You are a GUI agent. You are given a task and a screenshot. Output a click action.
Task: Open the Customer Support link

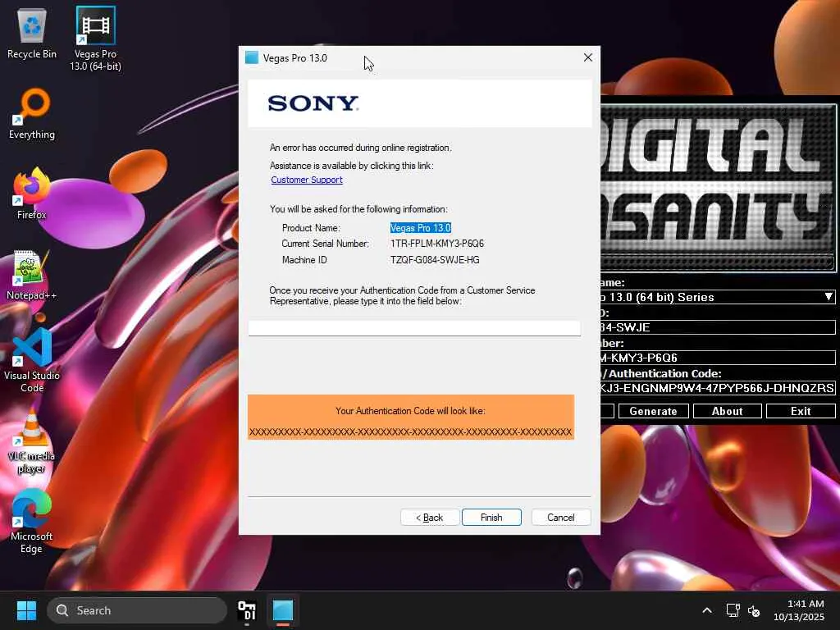click(x=307, y=180)
